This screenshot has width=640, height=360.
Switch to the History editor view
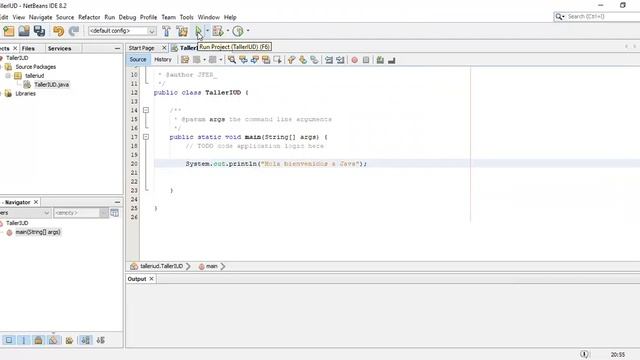coord(163,60)
